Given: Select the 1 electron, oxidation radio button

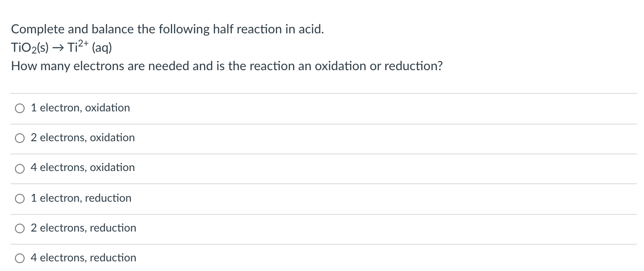Looking at the screenshot, I should (20, 108).
